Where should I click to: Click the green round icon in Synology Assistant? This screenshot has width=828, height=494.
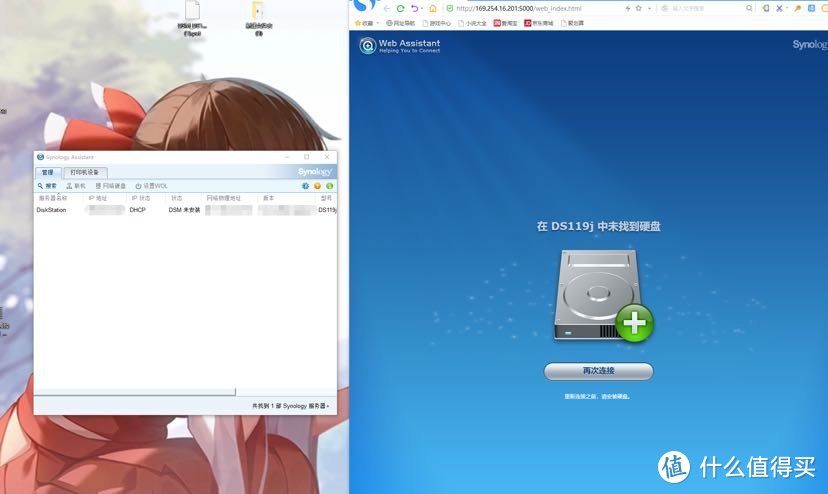click(330, 186)
